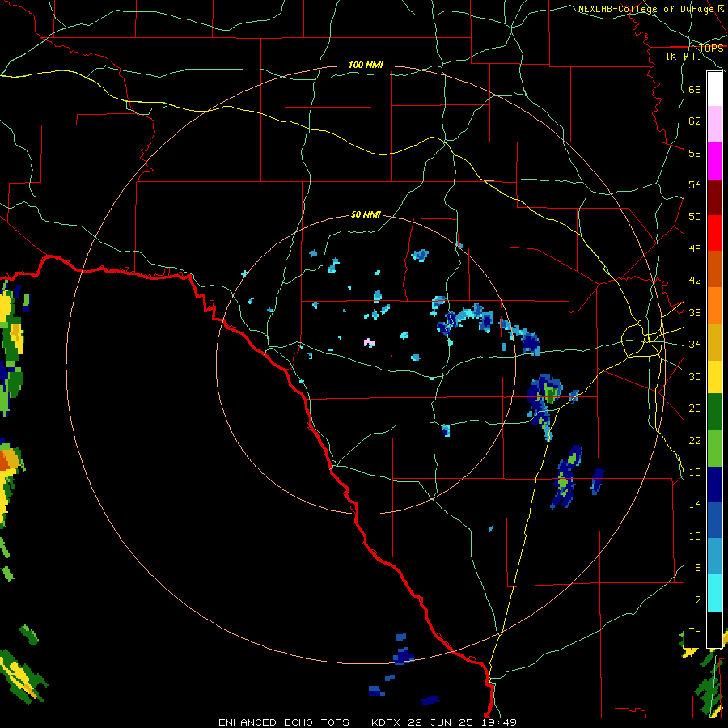Click the light green 26 kft swatch
728x728 pixels.
[714, 448]
